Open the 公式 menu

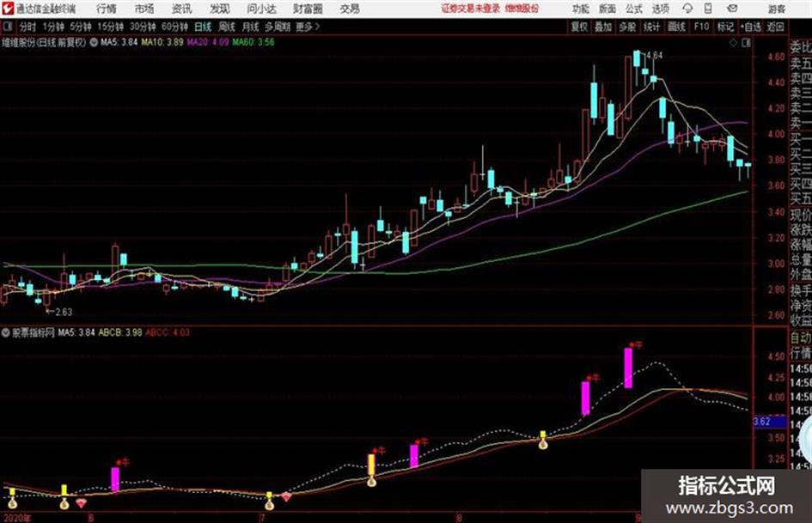coord(633,9)
